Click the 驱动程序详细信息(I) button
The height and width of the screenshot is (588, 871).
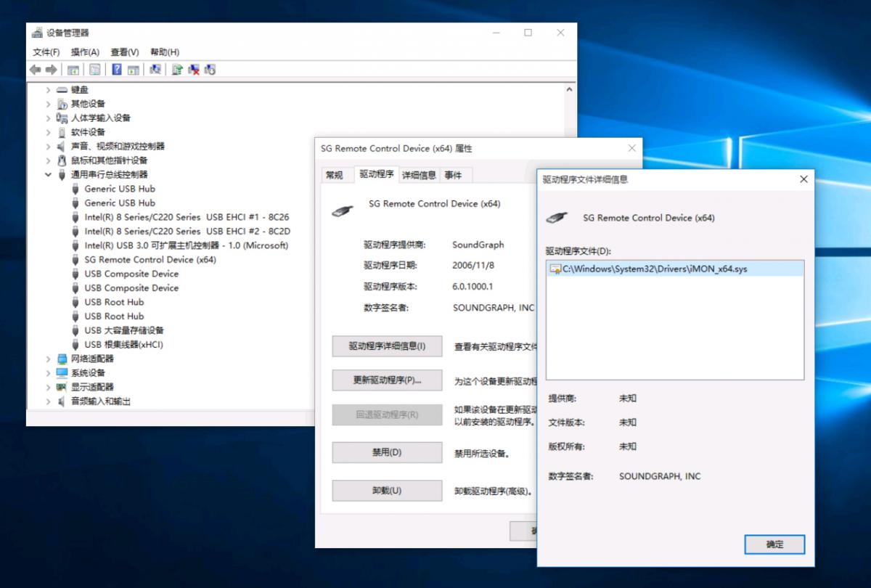tap(387, 346)
